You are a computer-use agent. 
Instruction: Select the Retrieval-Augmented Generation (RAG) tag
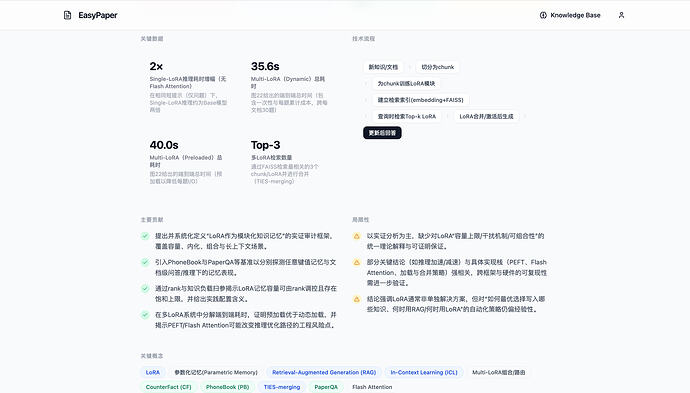point(324,372)
